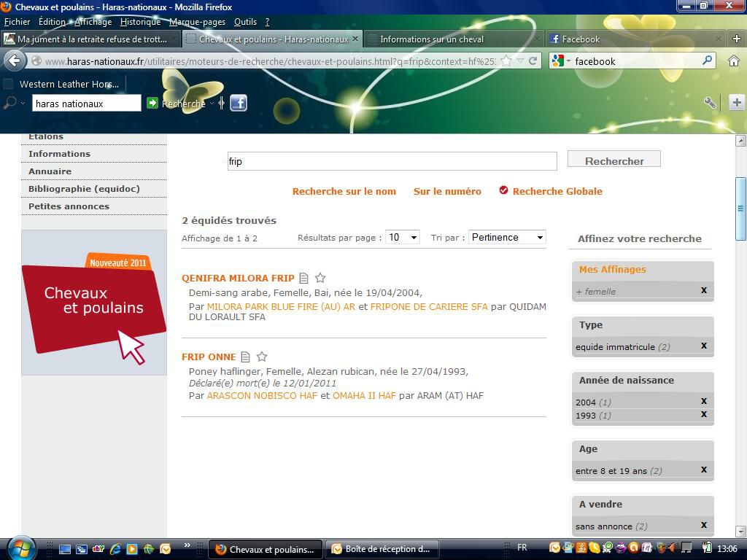Viewport: 747px width, 560px height.
Task: Open document icon next to FRIP ONNE
Action: click(x=246, y=357)
